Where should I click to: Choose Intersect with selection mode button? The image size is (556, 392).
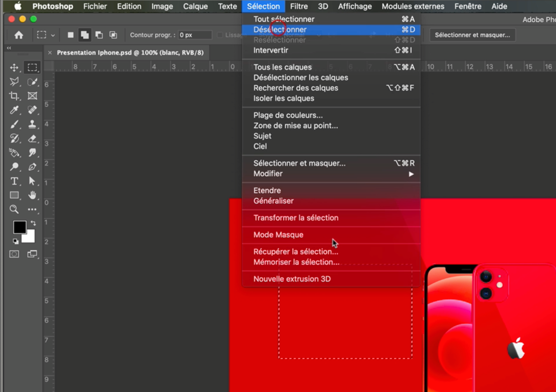click(x=113, y=35)
